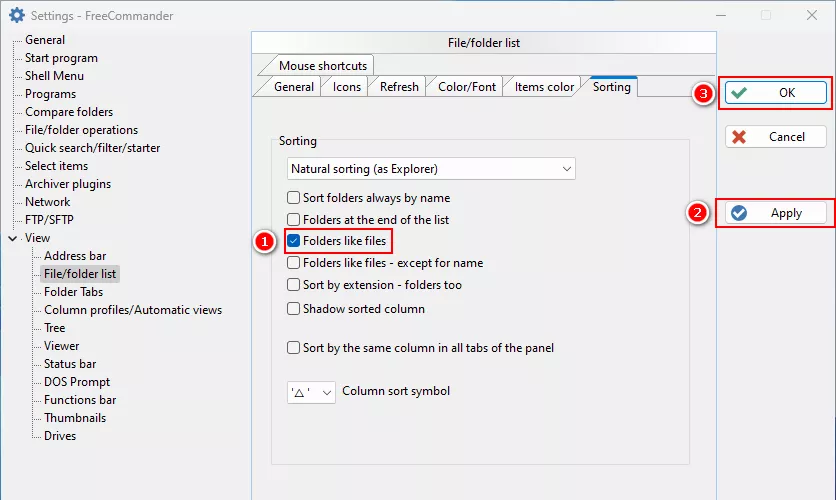The width and height of the screenshot is (836, 500).
Task: Click the green checkmark OK button
Action: click(776, 93)
